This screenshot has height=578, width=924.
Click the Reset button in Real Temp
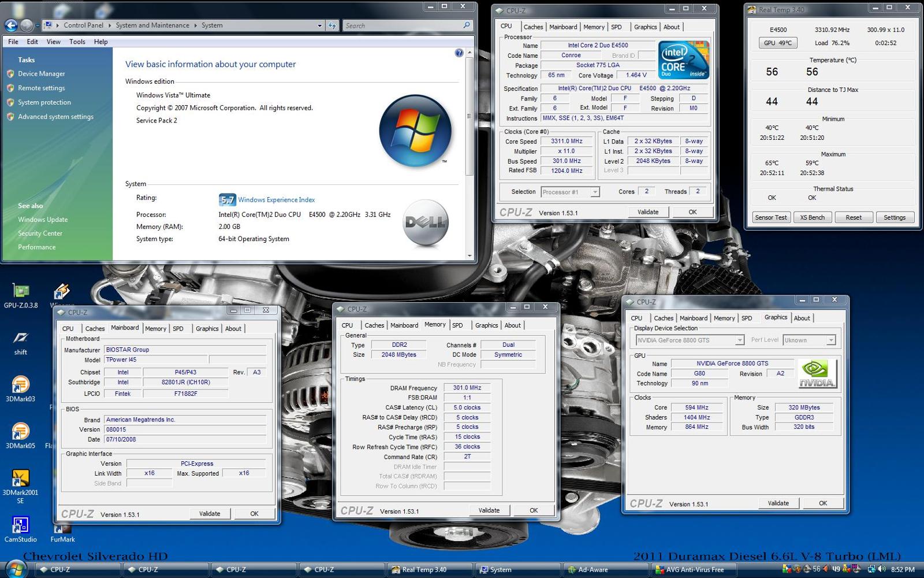pyautogui.click(x=854, y=217)
